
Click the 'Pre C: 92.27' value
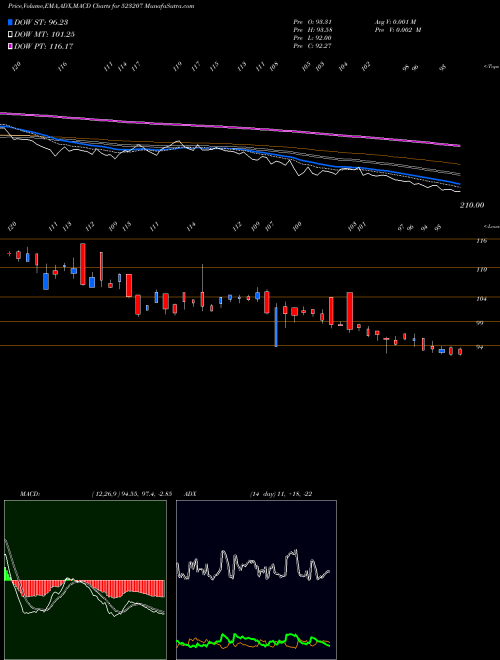(313, 46)
